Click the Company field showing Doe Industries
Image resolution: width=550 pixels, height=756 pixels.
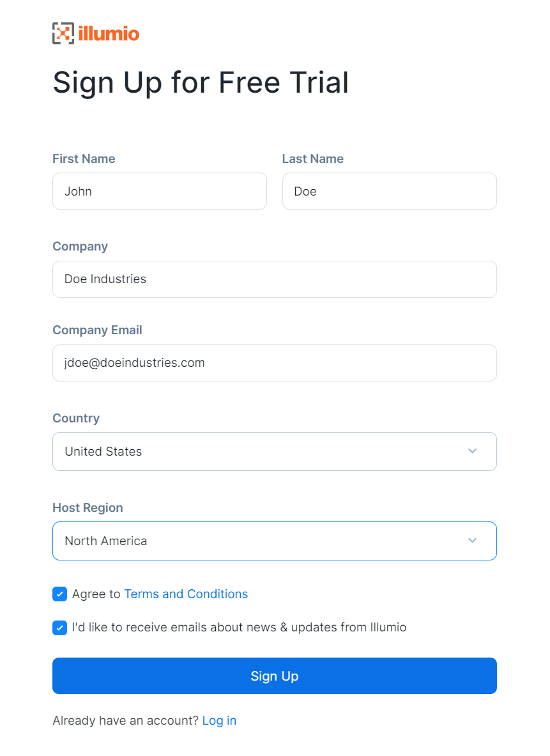pos(275,279)
